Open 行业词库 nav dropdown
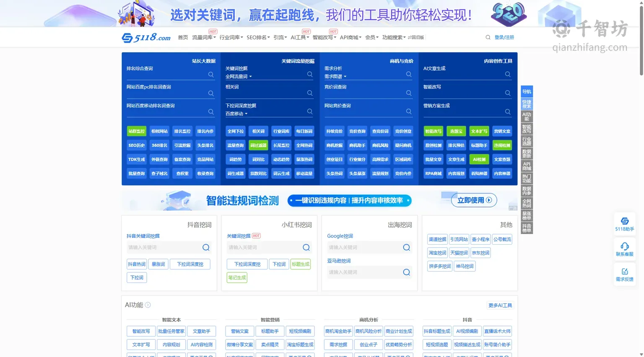644x357 pixels. click(231, 37)
